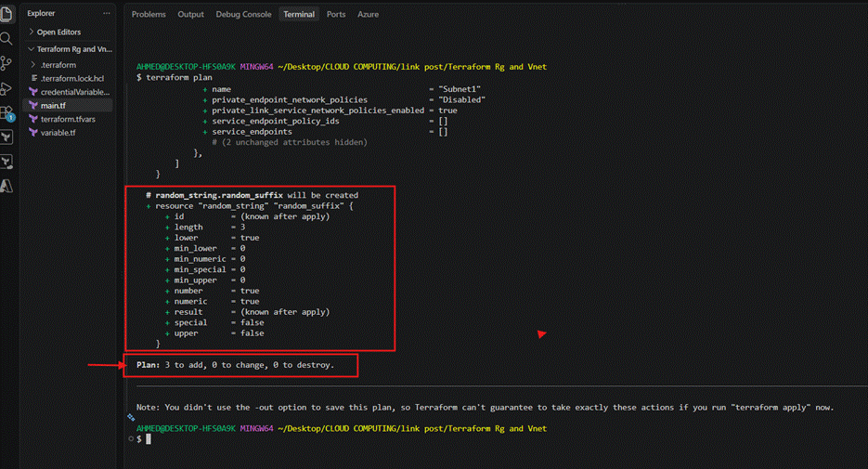Switch to the Problems tab
Image resolution: width=868 pixels, height=469 pixels.
[149, 15]
